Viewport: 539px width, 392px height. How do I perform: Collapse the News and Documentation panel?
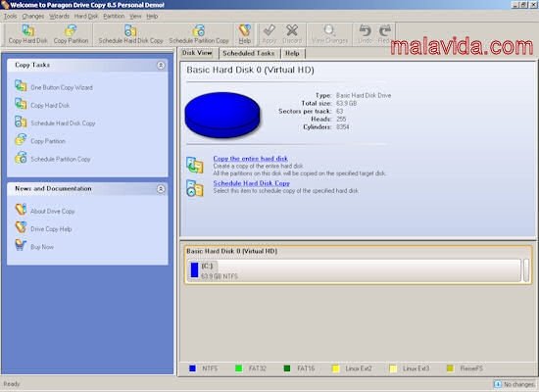point(161,189)
